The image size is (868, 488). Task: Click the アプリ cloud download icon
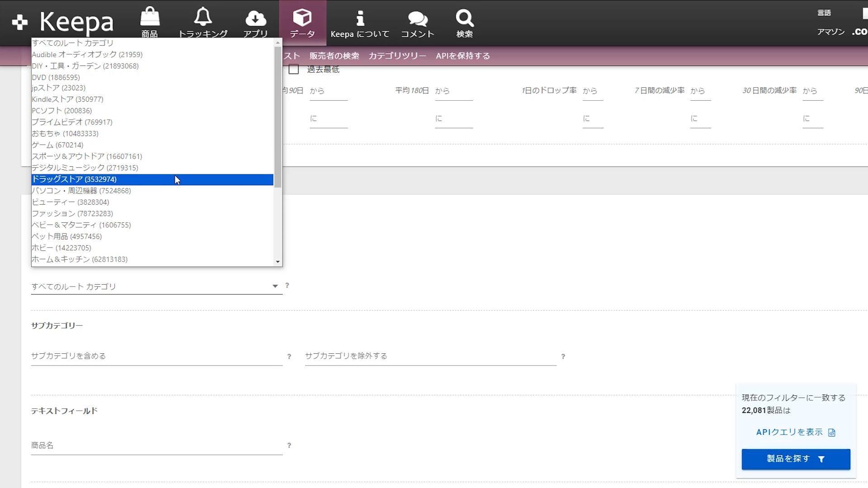point(255,18)
